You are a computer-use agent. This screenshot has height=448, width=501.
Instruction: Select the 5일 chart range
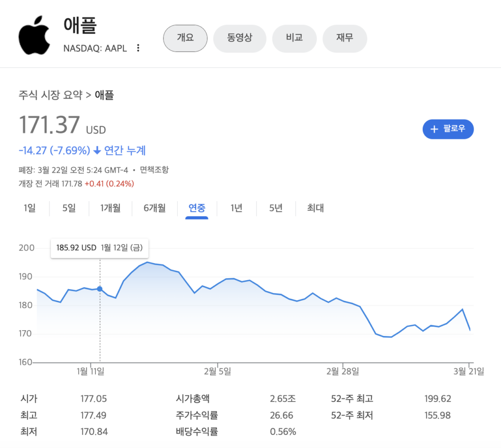[x=69, y=208]
